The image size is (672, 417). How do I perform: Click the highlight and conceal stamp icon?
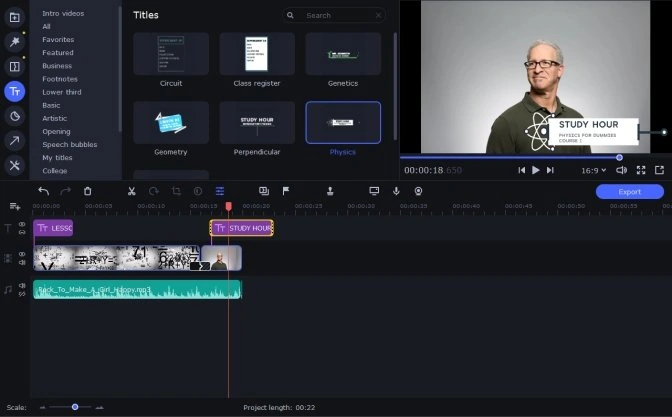330,191
